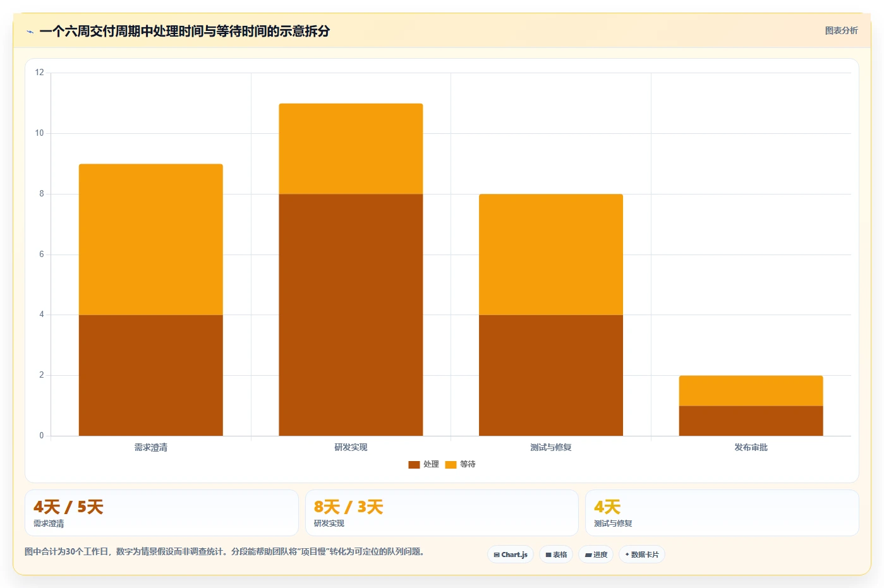The width and height of the screenshot is (884, 588).
Task: Click the 处理 legend label
Action: point(431,464)
